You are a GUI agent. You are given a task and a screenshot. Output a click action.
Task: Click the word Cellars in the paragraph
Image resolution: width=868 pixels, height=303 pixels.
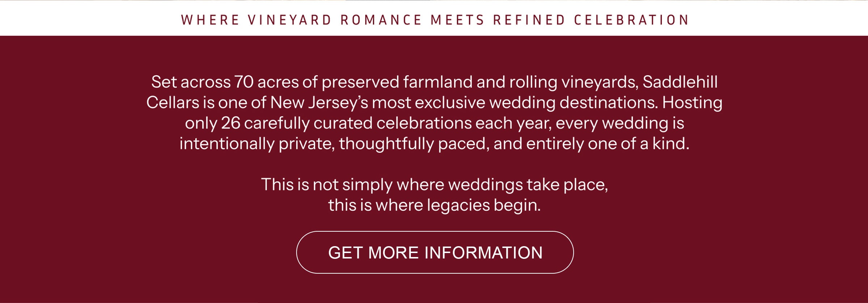click(x=173, y=103)
